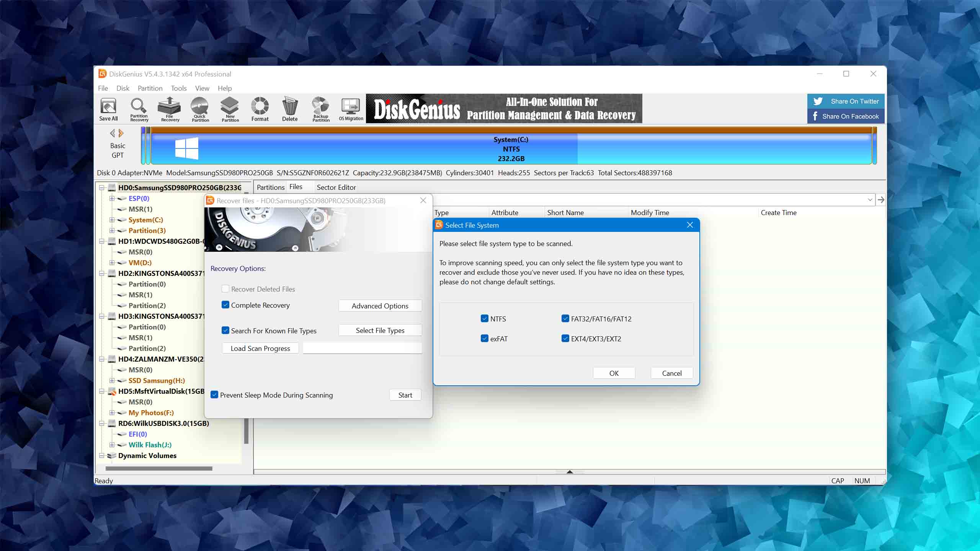Open the path dropdown arrow
The height and width of the screenshot is (551, 980).
pos(870,200)
